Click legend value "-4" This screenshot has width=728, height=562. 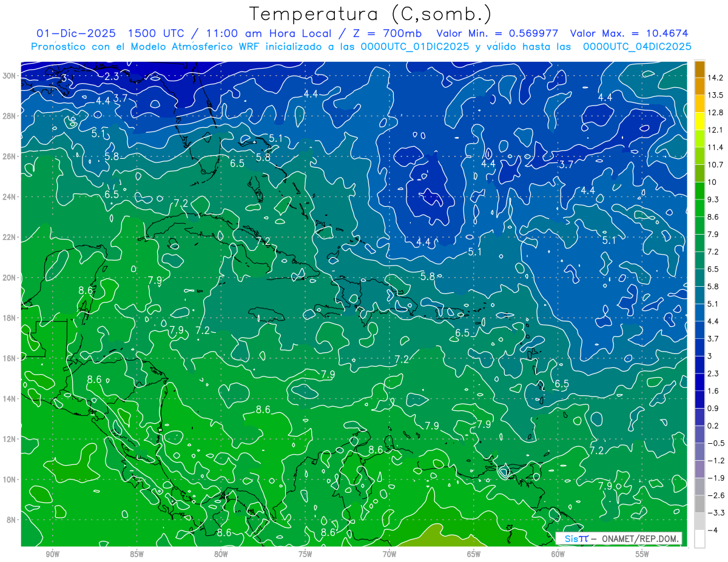[713, 530]
